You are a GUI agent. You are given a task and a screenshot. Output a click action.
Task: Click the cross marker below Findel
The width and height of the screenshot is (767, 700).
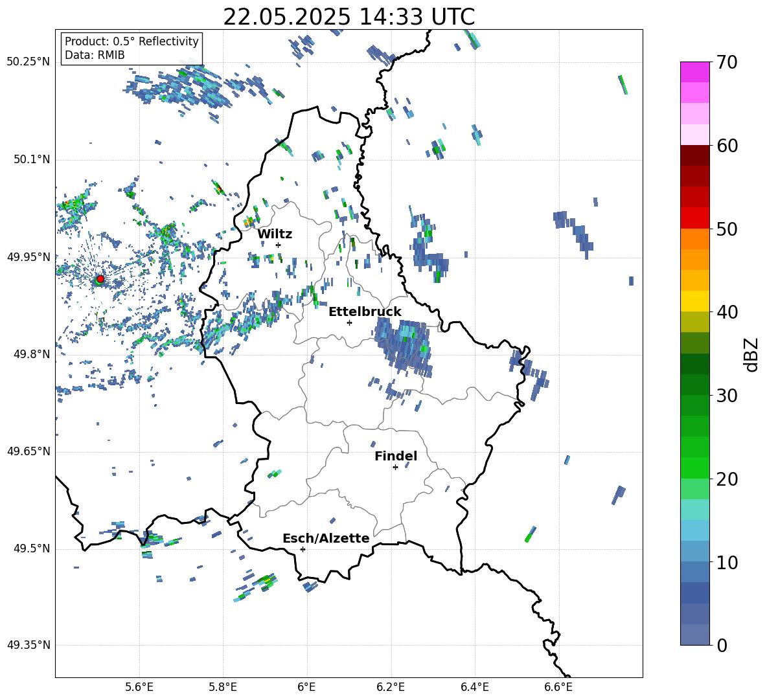coord(395,468)
